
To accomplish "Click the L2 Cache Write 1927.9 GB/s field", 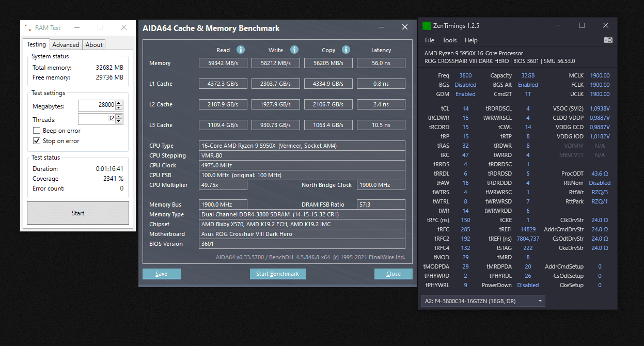I will point(276,104).
